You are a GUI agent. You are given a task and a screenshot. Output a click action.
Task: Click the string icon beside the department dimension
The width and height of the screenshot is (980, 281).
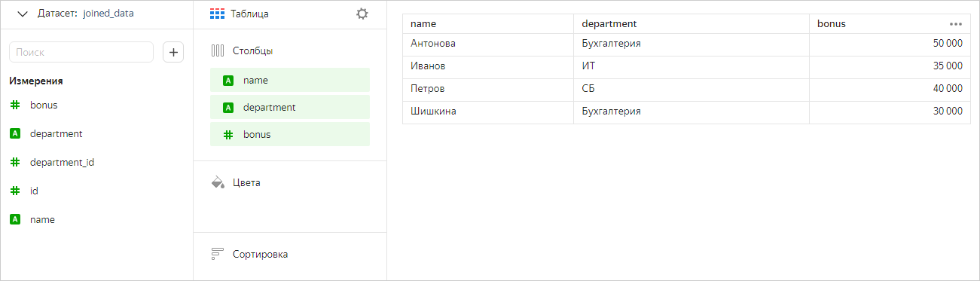[14, 133]
